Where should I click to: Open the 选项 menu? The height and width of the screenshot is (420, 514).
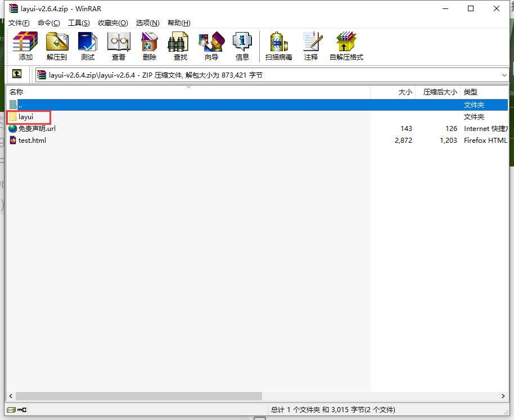point(147,22)
